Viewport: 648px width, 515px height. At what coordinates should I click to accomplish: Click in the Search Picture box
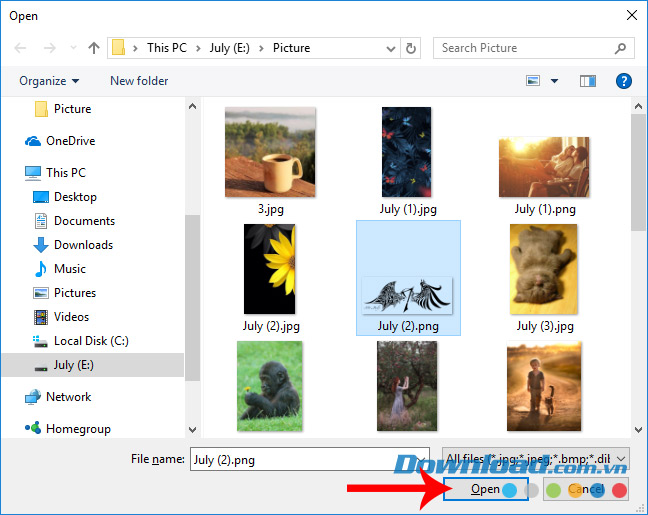[528, 48]
